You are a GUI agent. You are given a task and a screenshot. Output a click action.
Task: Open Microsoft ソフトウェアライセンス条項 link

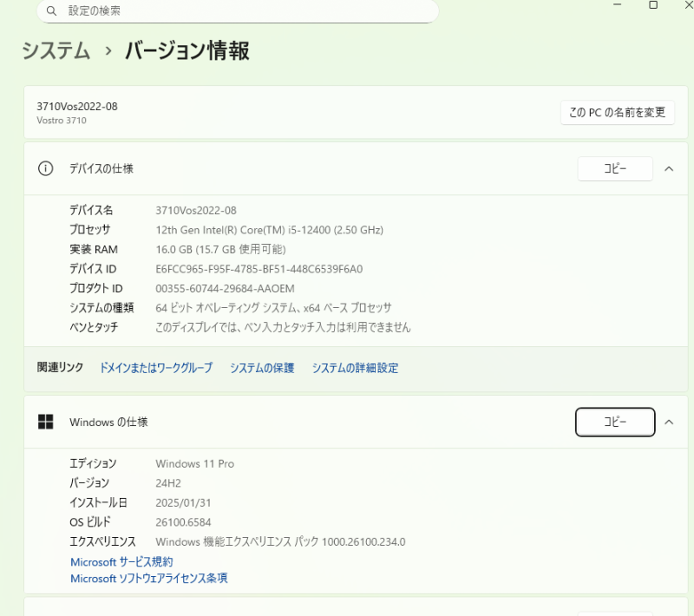[x=149, y=579]
